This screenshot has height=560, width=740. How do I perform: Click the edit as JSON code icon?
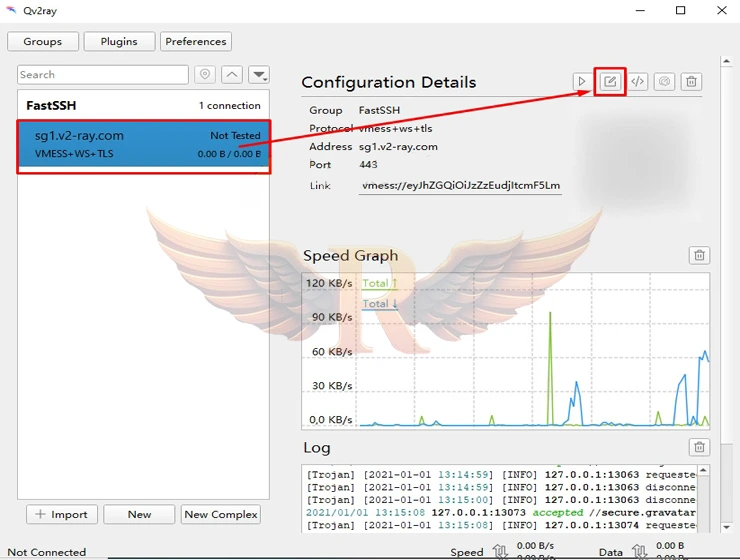click(x=637, y=82)
